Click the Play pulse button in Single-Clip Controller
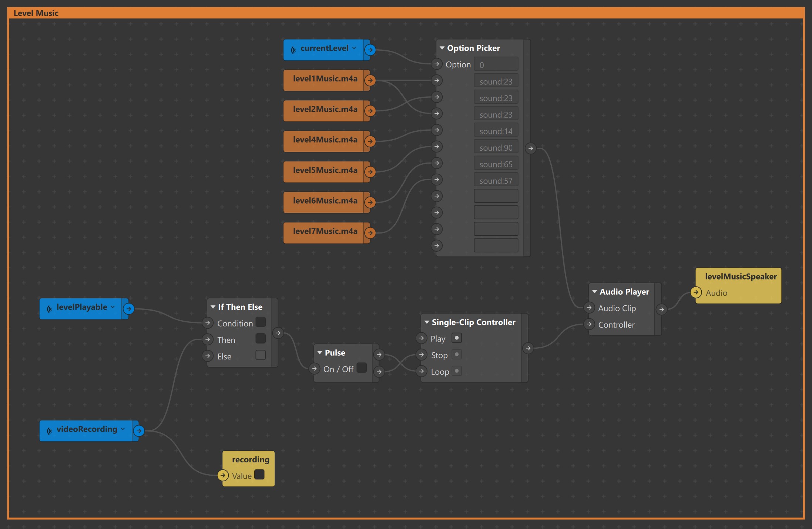The height and width of the screenshot is (529, 812). click(x=457, y=338)
